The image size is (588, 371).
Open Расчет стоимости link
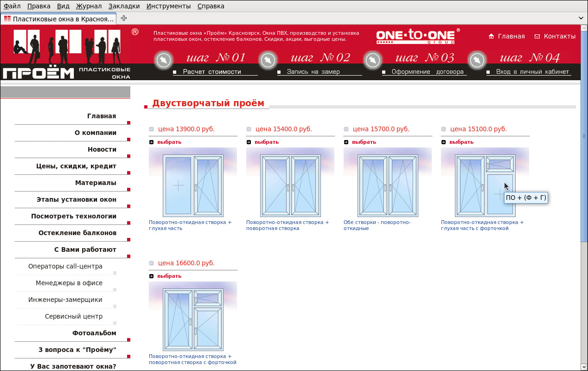click(x=212, y=72)
